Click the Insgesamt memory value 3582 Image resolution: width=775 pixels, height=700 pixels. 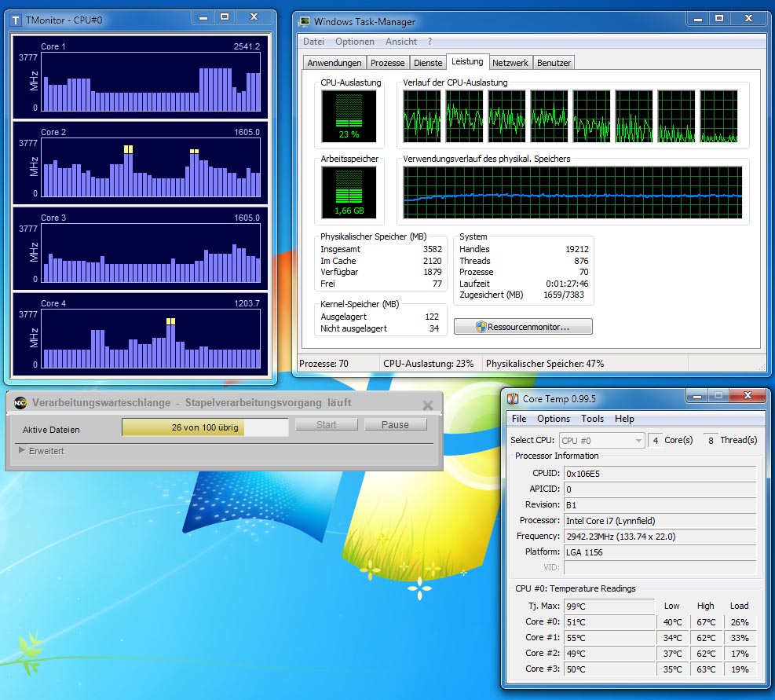432,249
